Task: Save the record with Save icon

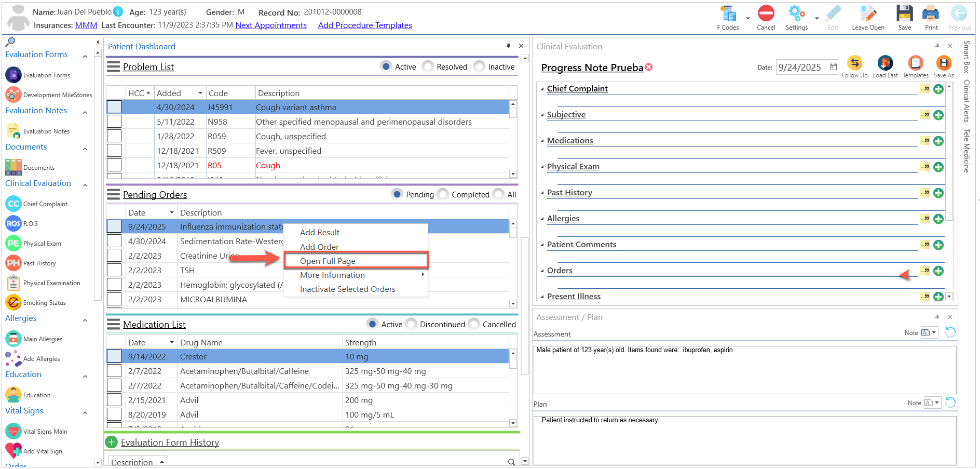Action: pyautogui.click(x=905, y=14)
